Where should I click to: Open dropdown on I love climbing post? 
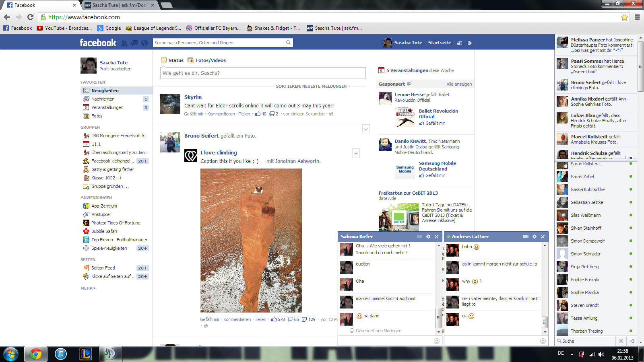[356, 153]
